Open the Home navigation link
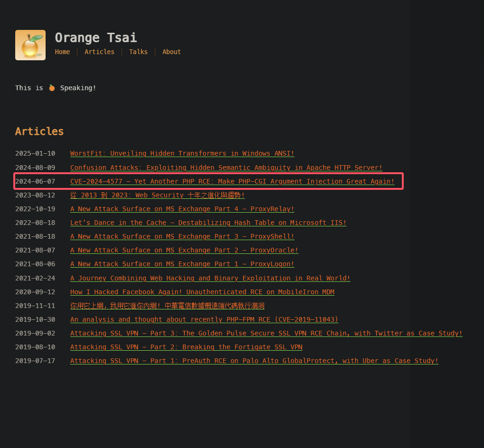The width and height of the screenshot is (484, 448). pyautogui.click(x=62, y=52)
